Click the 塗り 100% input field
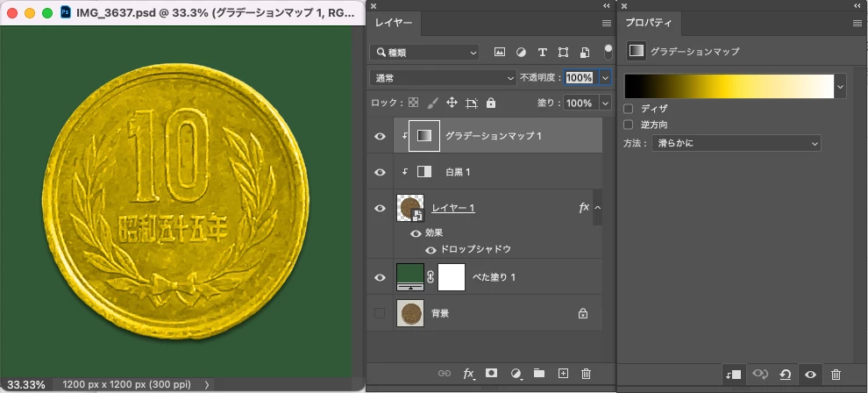Screen dimensions: 868x393 tap(580, 103)
